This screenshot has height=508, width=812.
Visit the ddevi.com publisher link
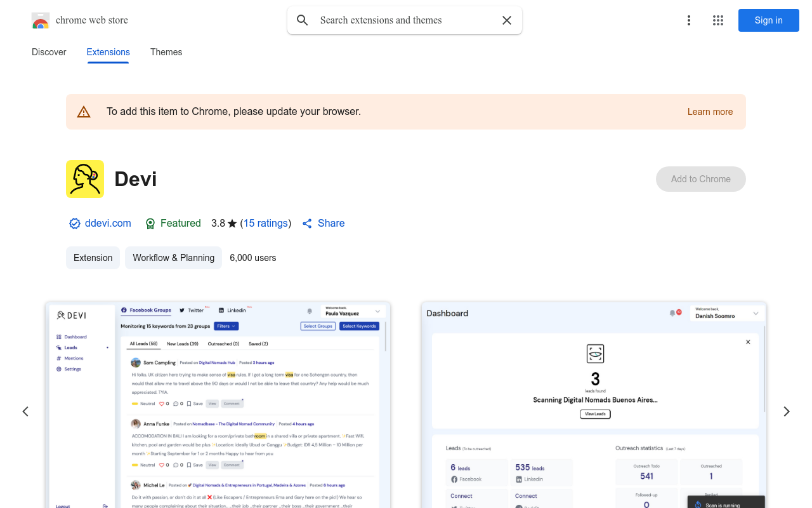click(108, 224)
